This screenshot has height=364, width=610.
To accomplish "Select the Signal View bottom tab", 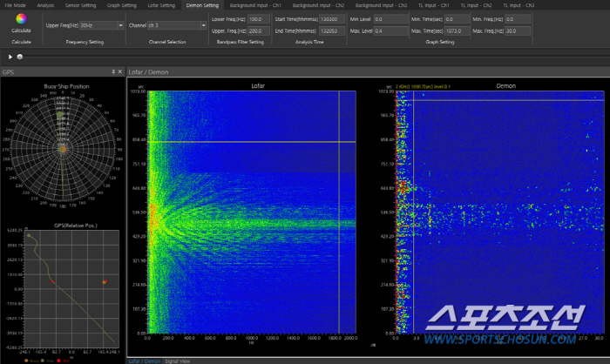I will (178, 361).
